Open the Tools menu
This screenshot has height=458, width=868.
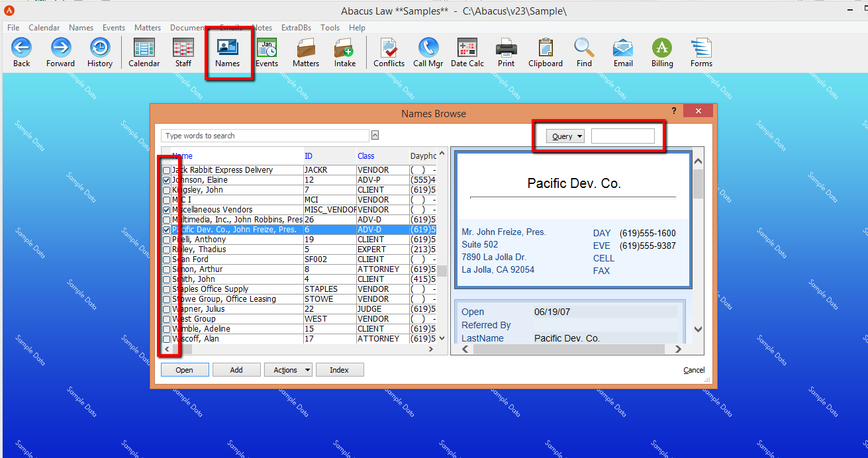(x=330, y=28)
